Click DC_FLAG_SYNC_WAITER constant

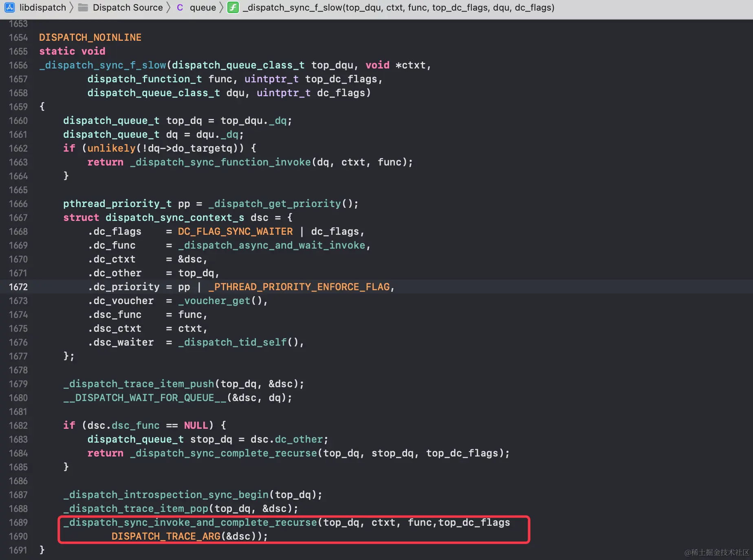tap(235, 231)
